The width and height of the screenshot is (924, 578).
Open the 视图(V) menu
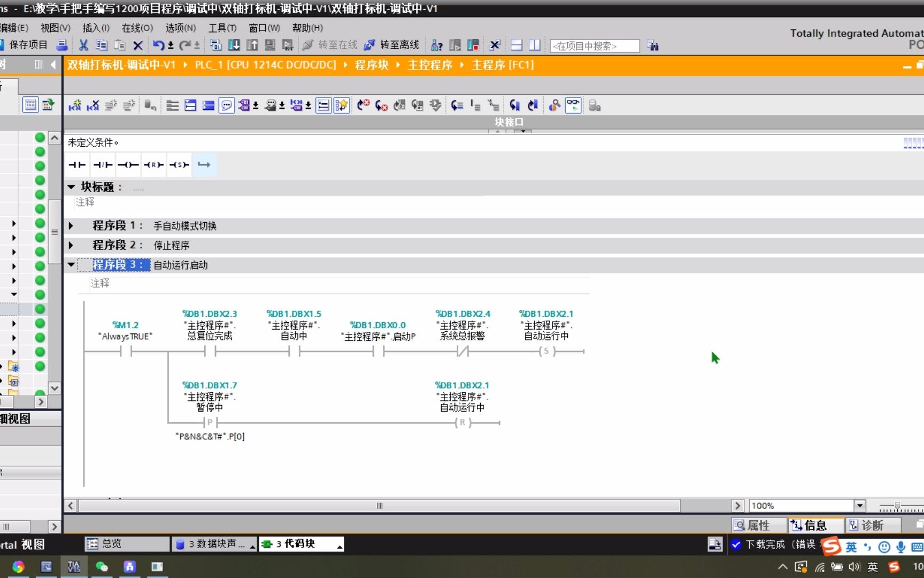coord(55,28)
